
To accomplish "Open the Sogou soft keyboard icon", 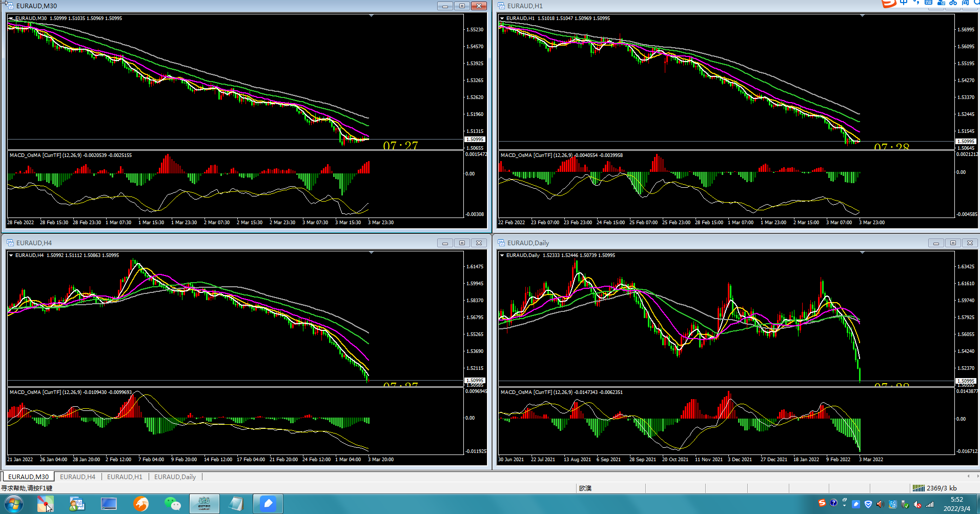I will point(928,3).
